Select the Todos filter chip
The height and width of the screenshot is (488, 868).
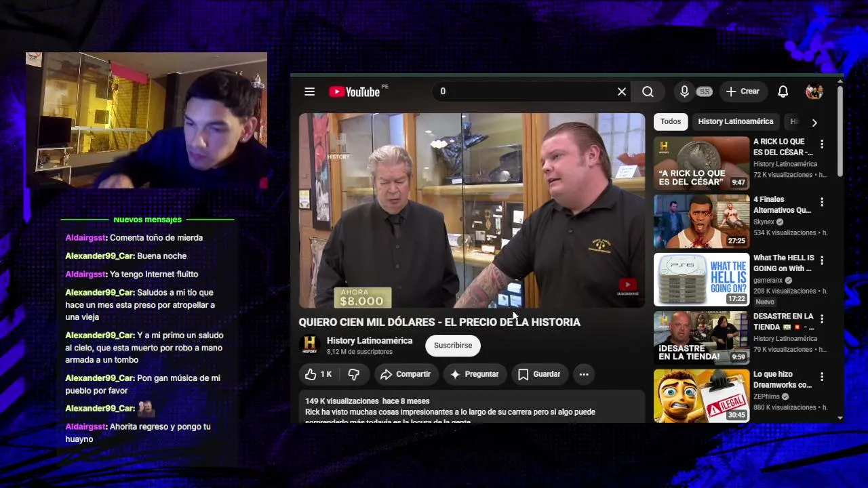coord(671,122)
